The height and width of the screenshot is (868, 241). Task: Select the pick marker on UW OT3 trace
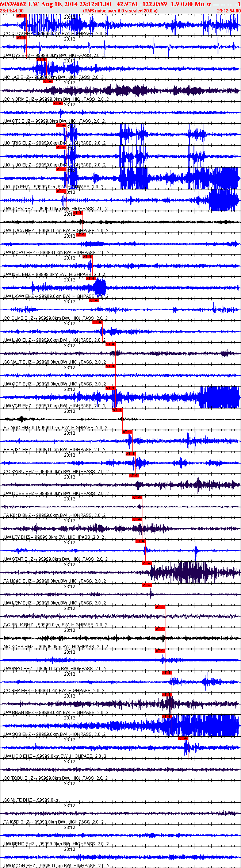click(58, 103)
